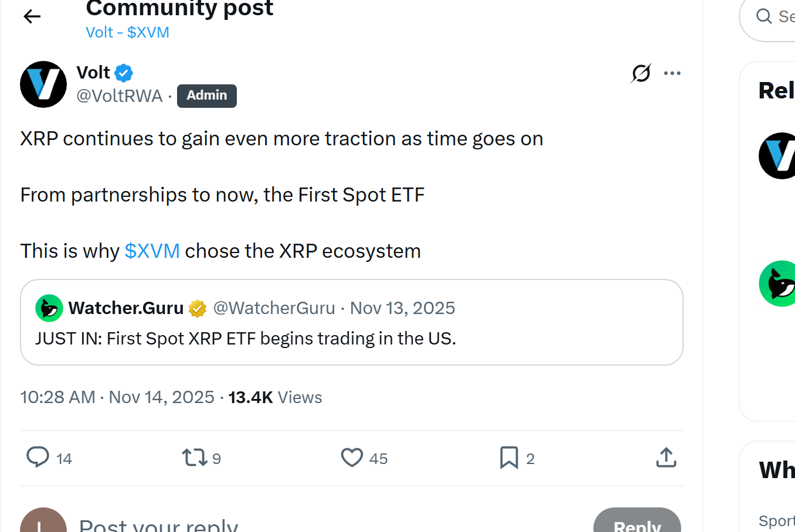View the Nov 13, 2025 quoted tweet date

(402, 308)
